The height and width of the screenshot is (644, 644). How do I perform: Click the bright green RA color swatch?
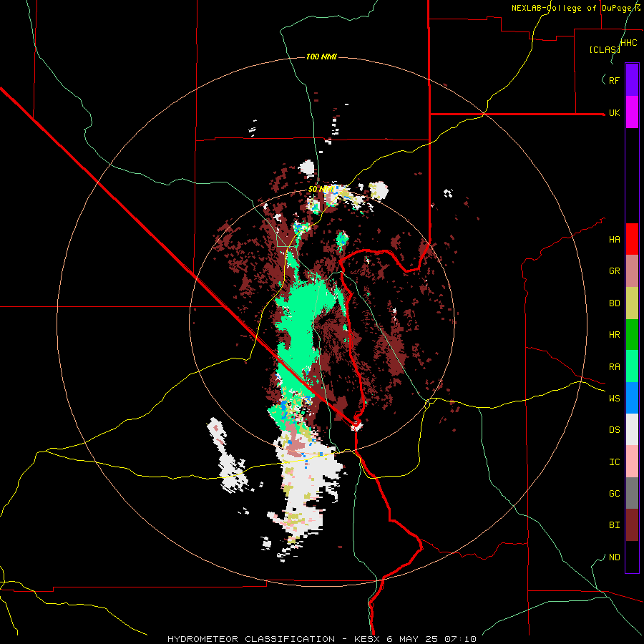tap(632, 366)
